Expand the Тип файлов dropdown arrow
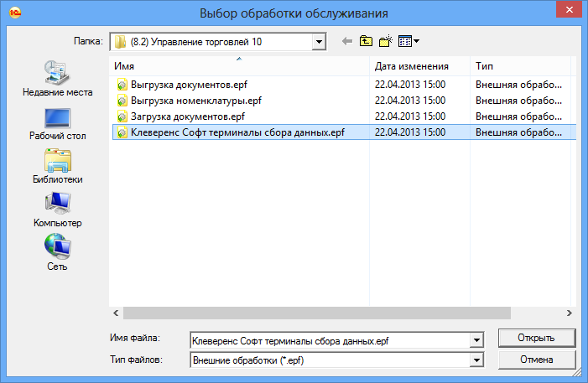This screenshot has height=383, width=588. tap(476, 360)
